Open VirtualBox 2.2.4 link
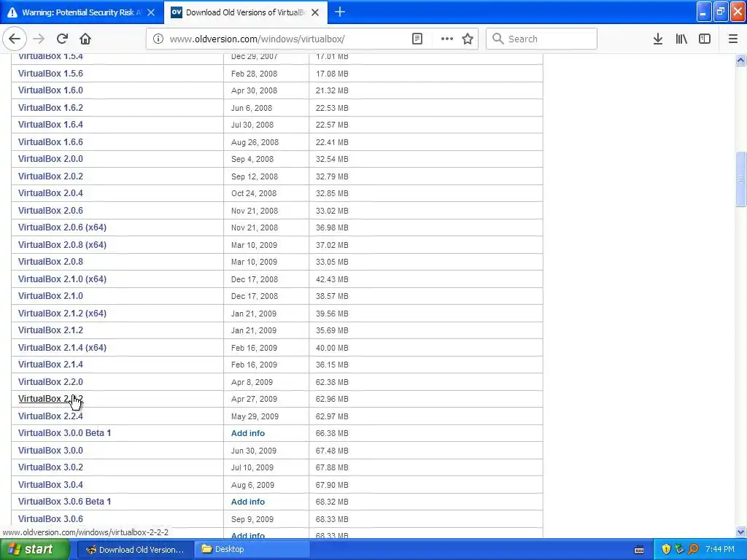This screenshot has width=747, height=560. [50, 416]
